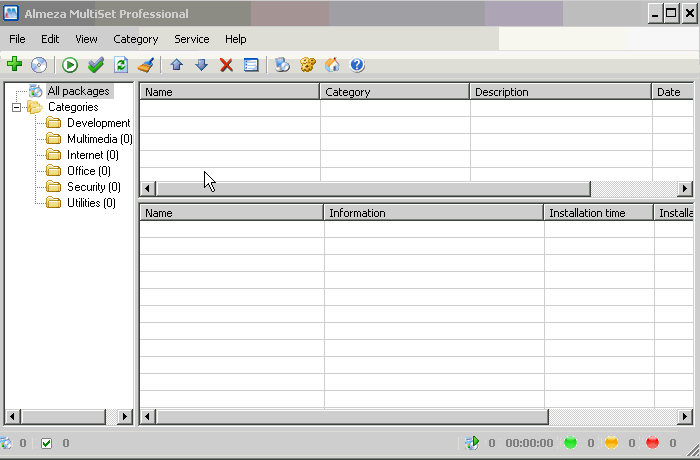
Task: Click the tree panel horizontal scrollbar thumb
Action: [63, 417]
